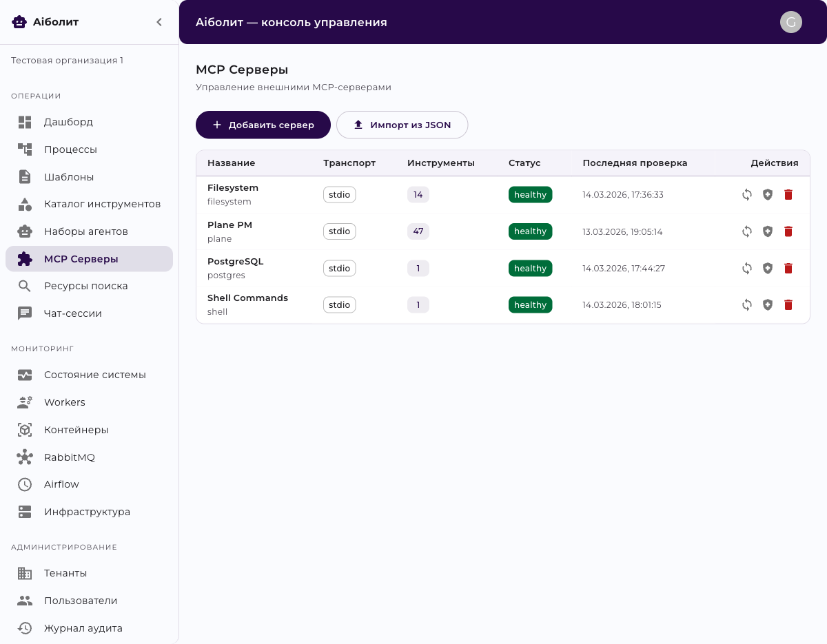Open Журнал аудита in administration
827x644 pixels.
pyautogui.click(x=83, y=628)
